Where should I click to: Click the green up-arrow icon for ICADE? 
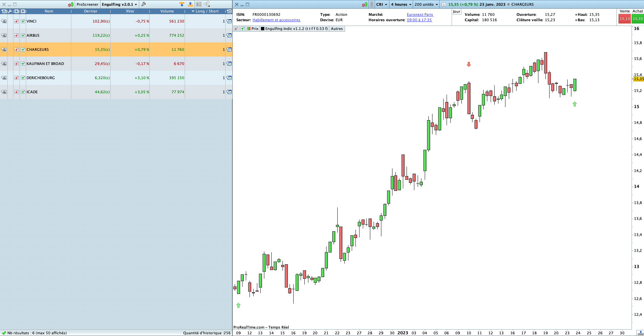23,92
